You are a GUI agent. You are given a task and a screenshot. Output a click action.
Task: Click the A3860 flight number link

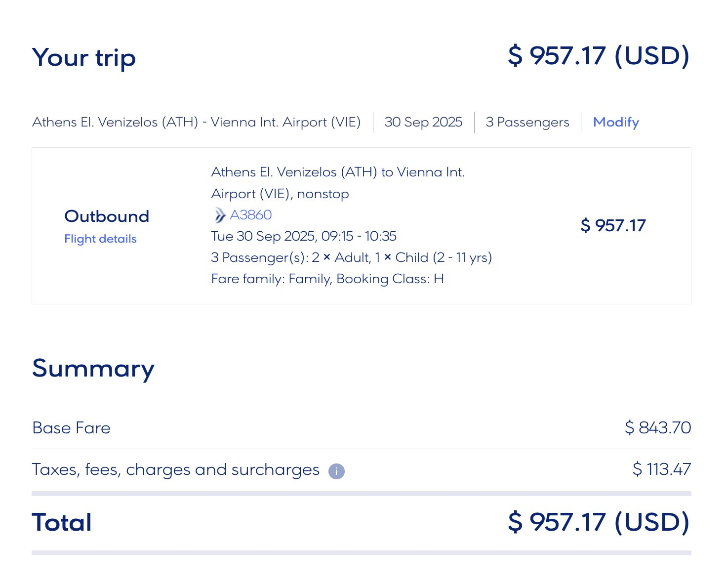[x=251, y=215]
